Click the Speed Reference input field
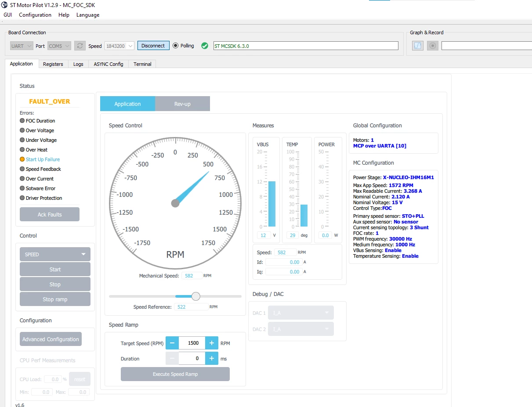 [x=191, y=307]
